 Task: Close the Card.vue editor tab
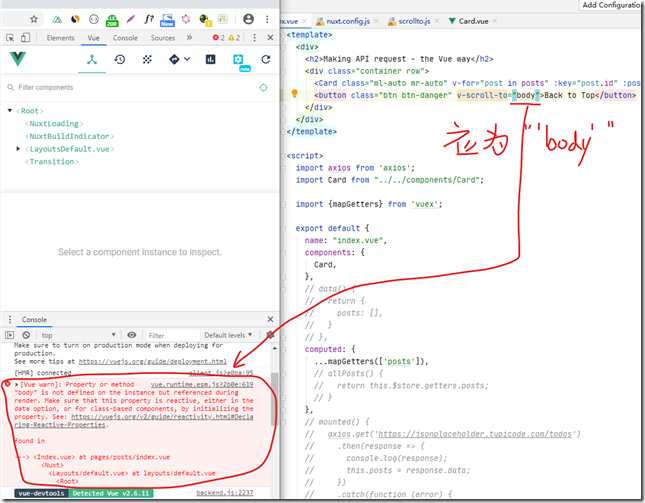(x=495, y=21)
